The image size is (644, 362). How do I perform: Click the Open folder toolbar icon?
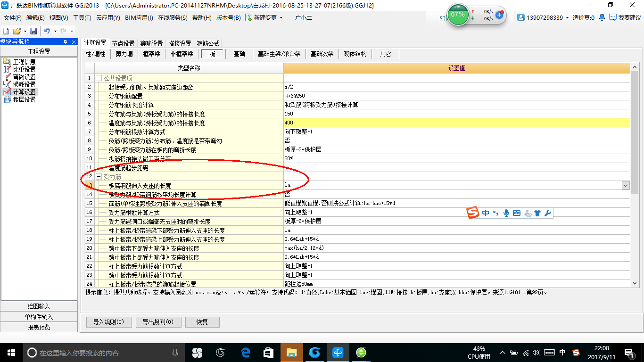pyautogui.click(x=17, y=31)
